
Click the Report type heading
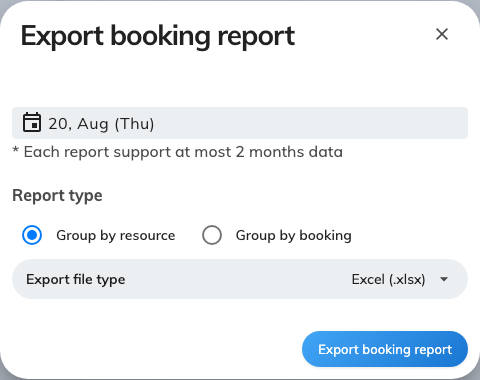(57, 195)
